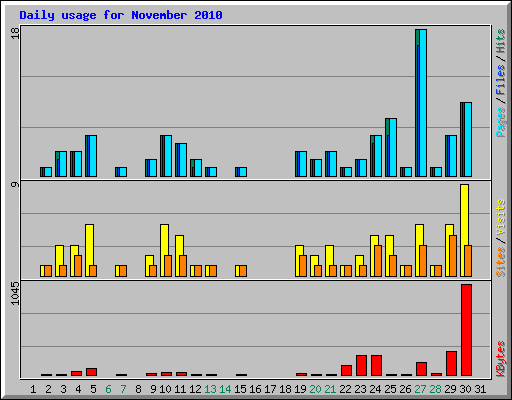Click green weekend day label 20

pos(315,389)
